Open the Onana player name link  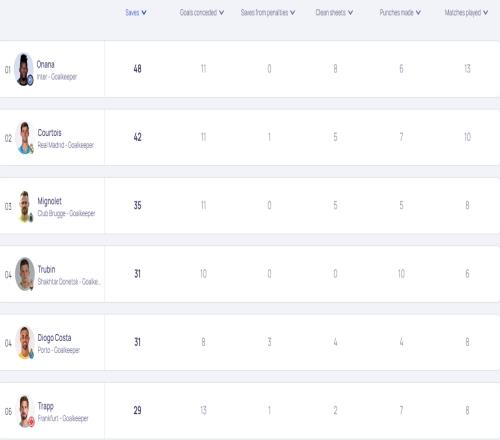point(45,64)
